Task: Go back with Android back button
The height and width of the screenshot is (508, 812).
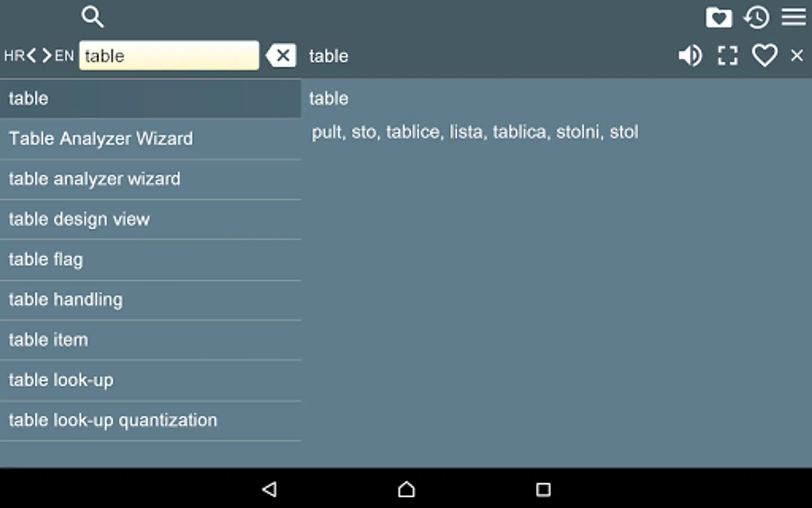Action: [270, 489]
